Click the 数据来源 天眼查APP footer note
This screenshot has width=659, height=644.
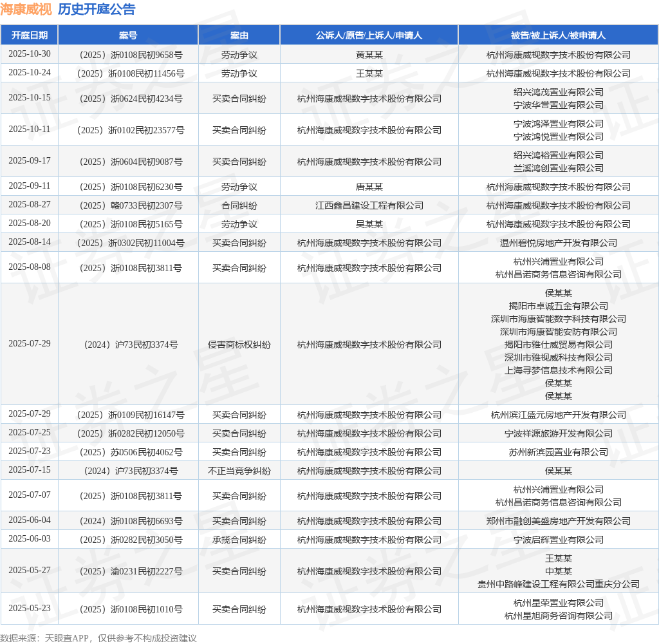tap(98, 638)
